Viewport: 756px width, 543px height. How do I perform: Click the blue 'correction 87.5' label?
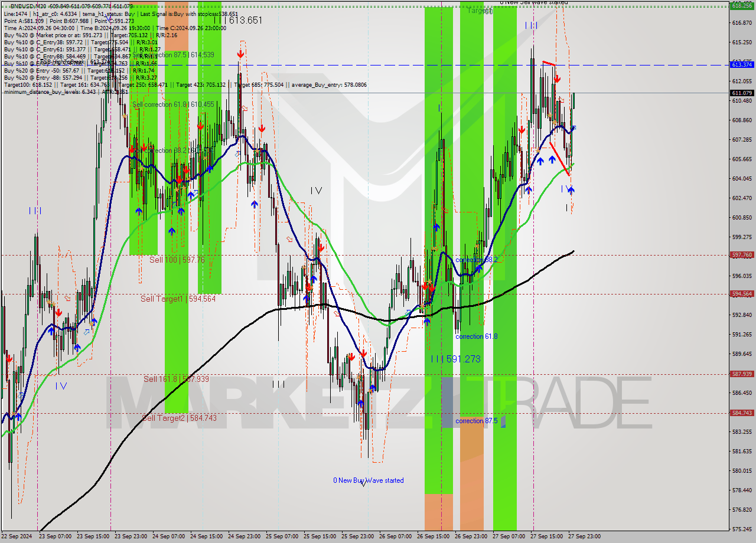(x=477, y=421)
